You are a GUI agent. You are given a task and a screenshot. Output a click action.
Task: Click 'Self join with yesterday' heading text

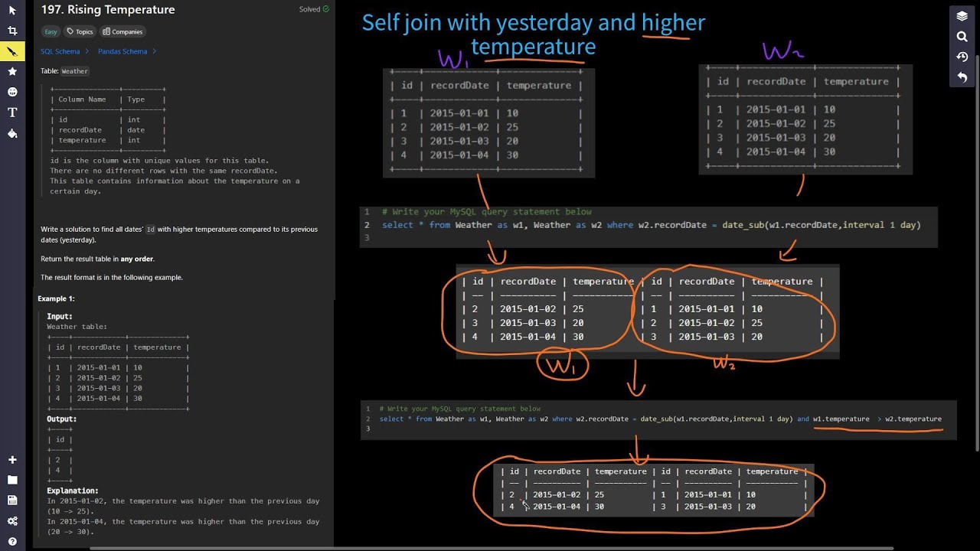click(478, 22)
